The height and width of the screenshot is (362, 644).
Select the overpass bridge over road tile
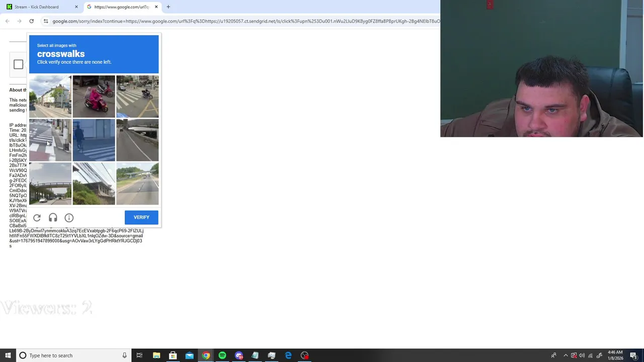tap(50, 184)
